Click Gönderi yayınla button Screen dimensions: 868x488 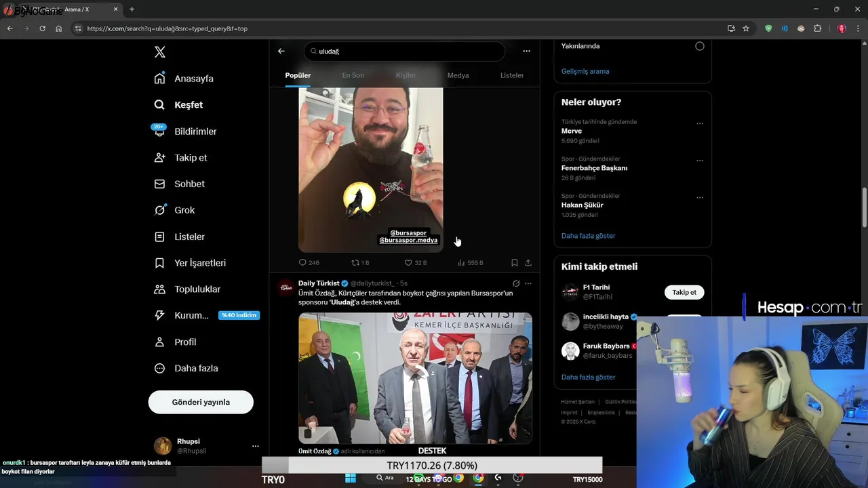click(201, 402)
